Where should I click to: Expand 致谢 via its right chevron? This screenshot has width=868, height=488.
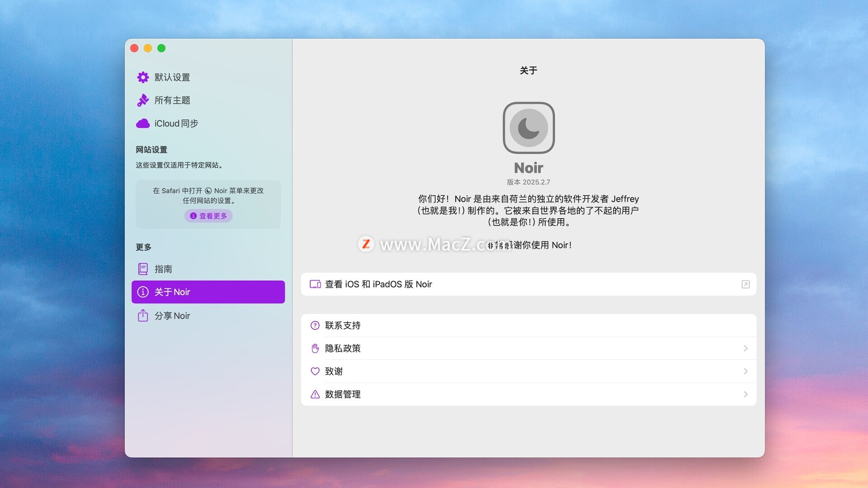[x=745, y=371]
